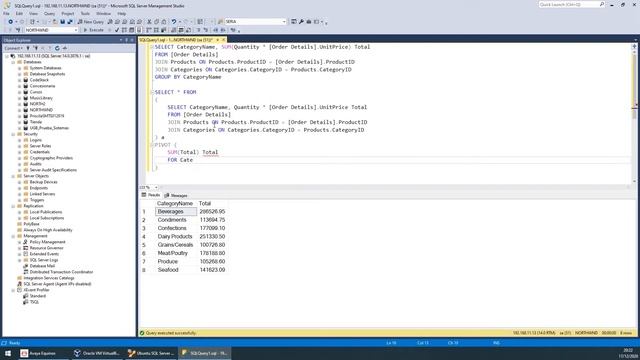Expand the NORTHWND database node
The height and width of the screenshot is (360, 640).
pos(19,110)
